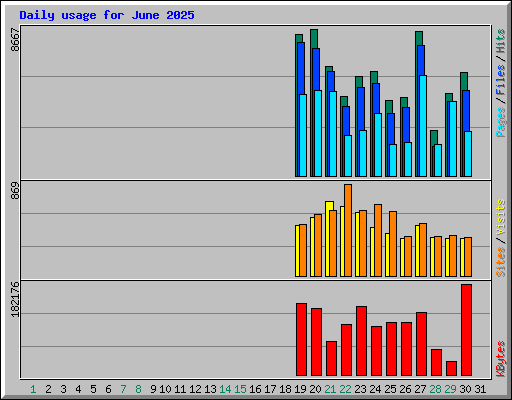512x400 pixels.
Task: Click the red KBytes bar for day 30
Action: tap(466, 330)
